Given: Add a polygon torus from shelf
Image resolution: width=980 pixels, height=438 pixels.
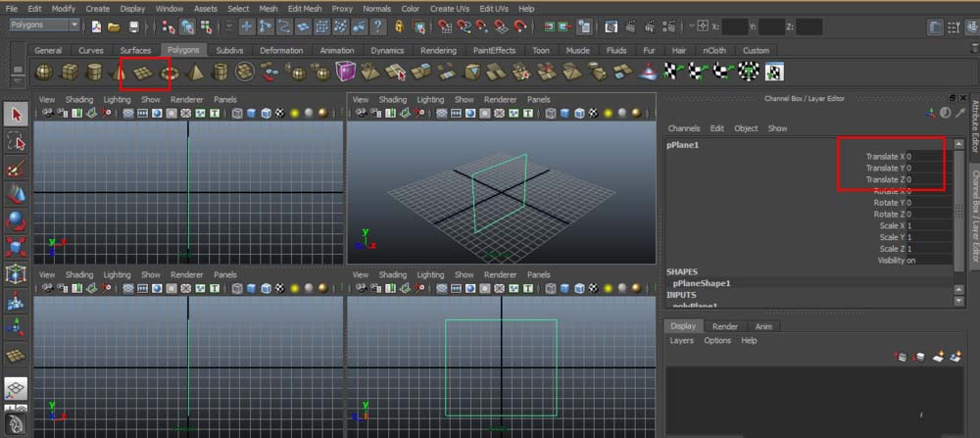Looking at the screenshot, I should tap(169, 72).
